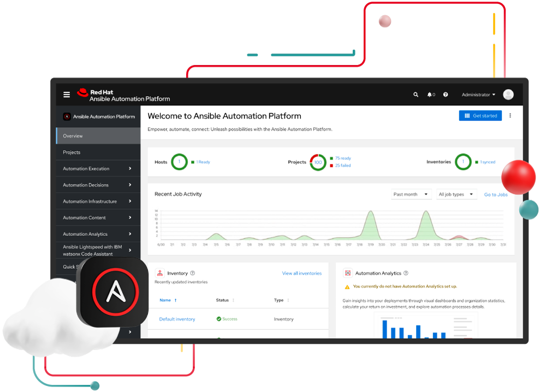Image resolution: width=546 pixels, height=392 pixels.
Task: Open the search icon in top bar
Action: click(x=416, y=94)
